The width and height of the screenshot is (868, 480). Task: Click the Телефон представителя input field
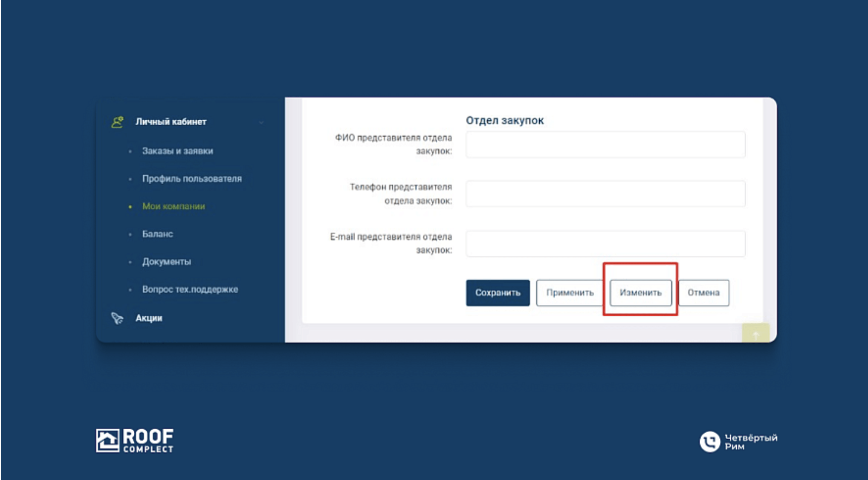[605, 194]
